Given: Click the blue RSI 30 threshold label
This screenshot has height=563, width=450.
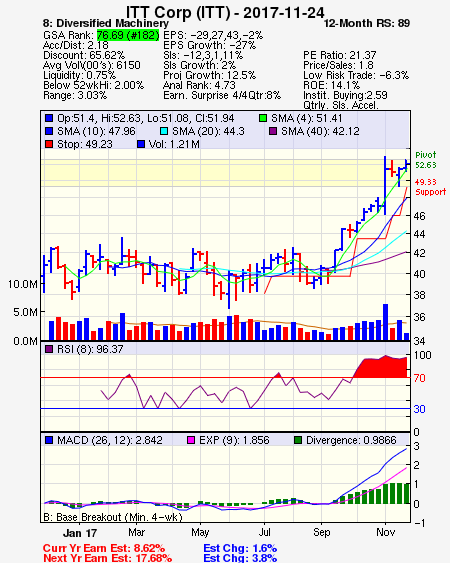Looking at the screenshot, I should pos(419,409).
